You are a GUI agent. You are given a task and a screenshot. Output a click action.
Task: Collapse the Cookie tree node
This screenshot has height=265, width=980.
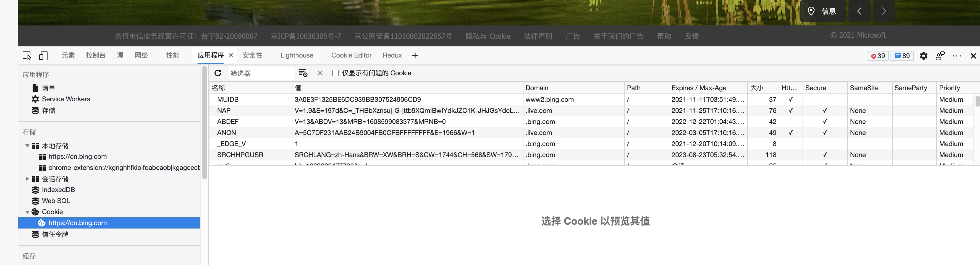(x=27, y=212)
